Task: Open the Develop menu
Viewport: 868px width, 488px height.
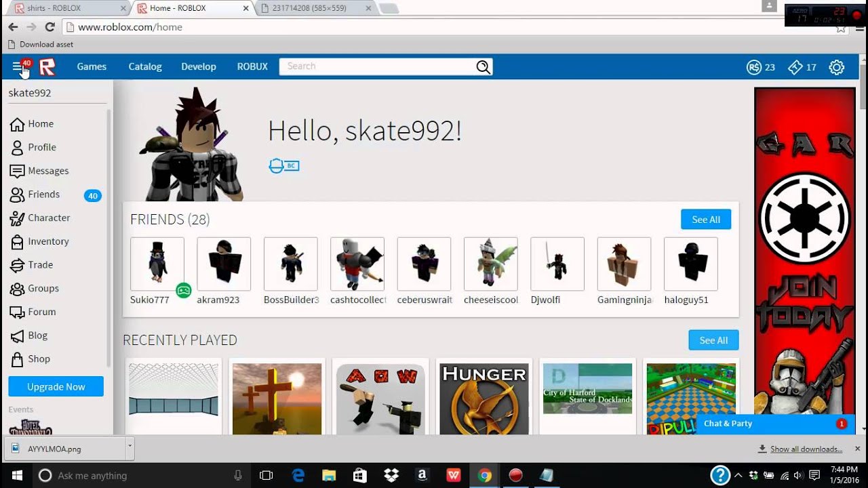Action: (199, 66)
